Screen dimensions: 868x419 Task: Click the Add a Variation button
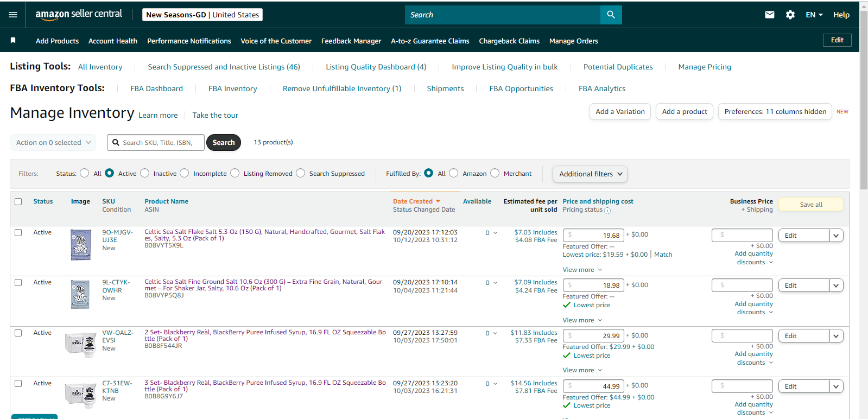[620, 111]
